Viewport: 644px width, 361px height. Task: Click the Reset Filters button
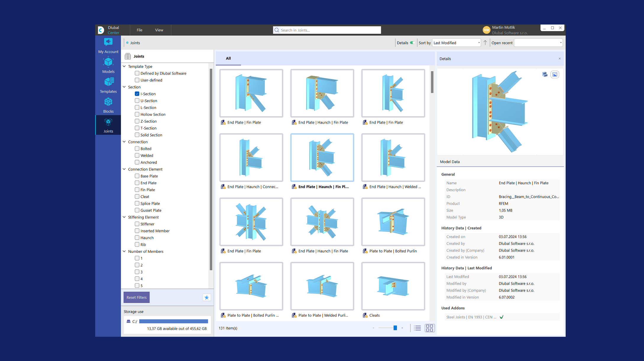[x=136, y=297]
